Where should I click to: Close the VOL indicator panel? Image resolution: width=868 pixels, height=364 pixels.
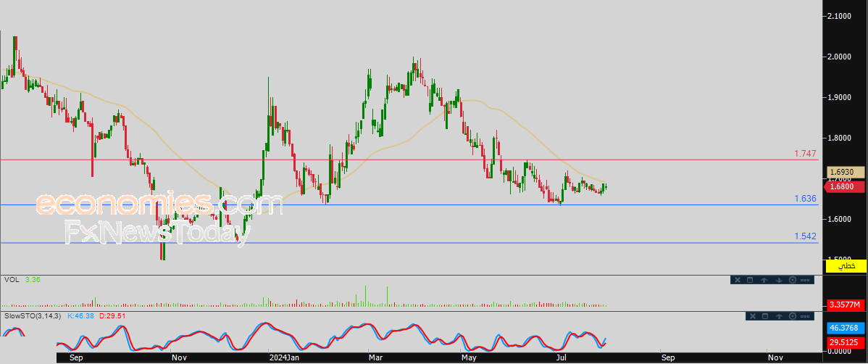pos(736,280)
